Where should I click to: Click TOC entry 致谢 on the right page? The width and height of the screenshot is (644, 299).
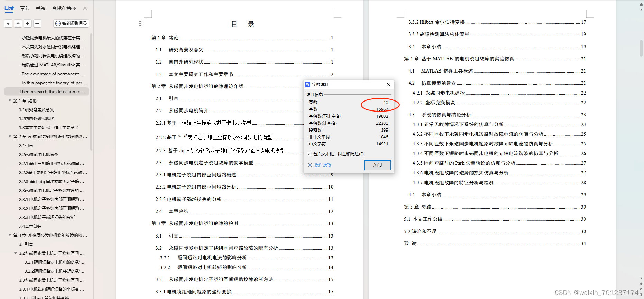coord(495,243)
